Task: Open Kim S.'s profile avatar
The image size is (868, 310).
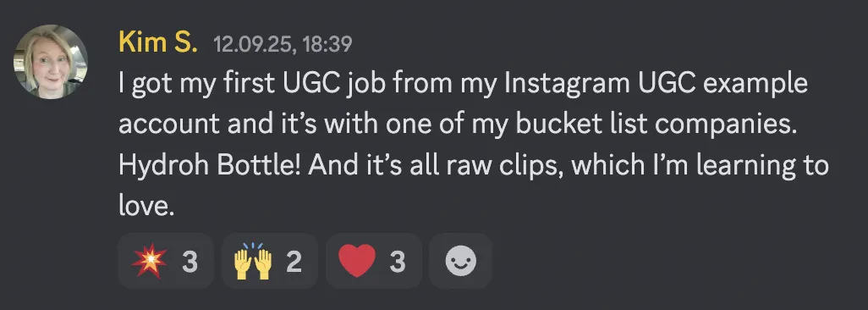Action: coord(51,62)
